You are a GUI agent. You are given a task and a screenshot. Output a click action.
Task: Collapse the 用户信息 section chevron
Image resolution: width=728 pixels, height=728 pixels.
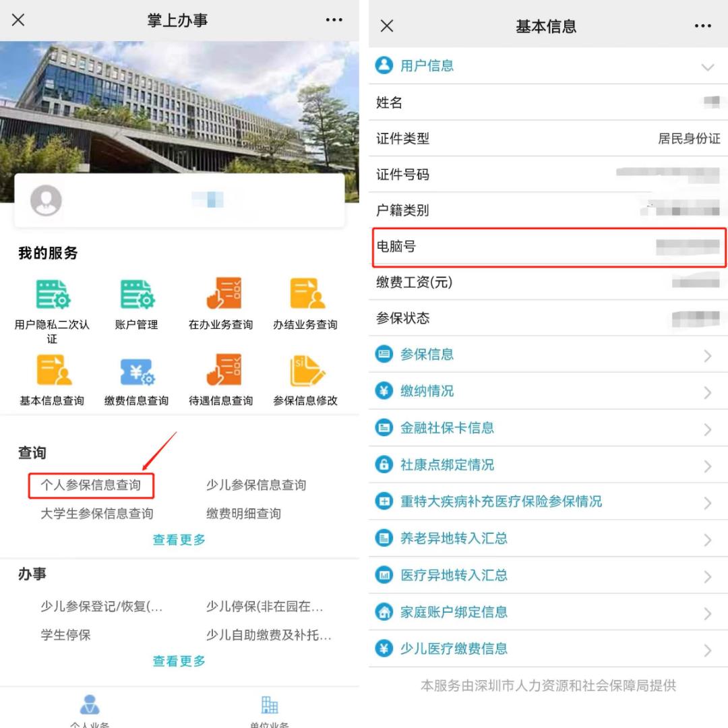pos(708,67)
